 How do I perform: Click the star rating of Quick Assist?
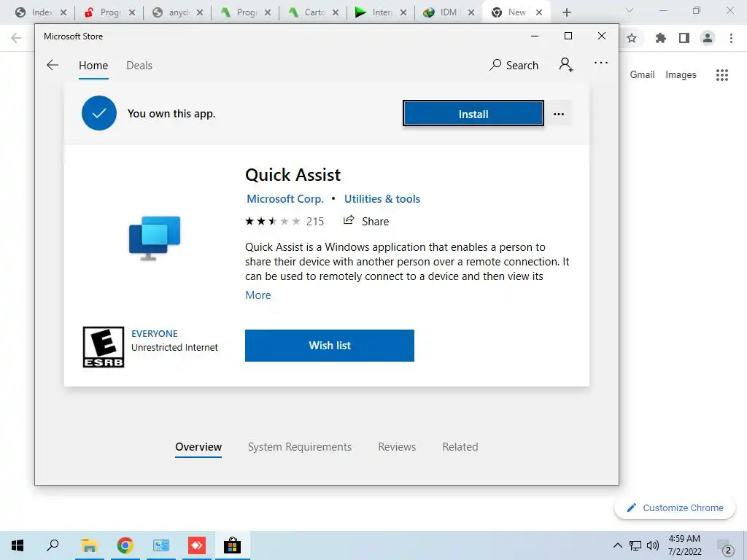(x=273, y=222)
